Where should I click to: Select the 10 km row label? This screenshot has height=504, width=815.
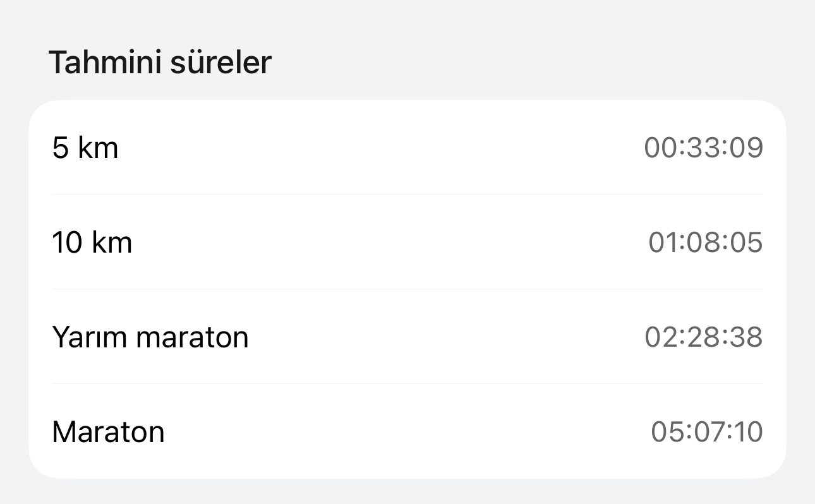(x=92, y=243)
